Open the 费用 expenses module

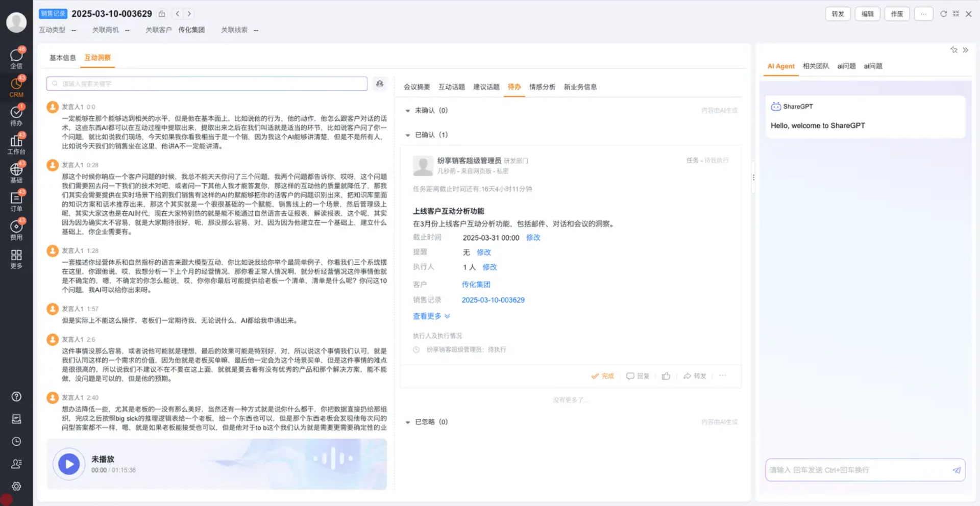point(16,230)
